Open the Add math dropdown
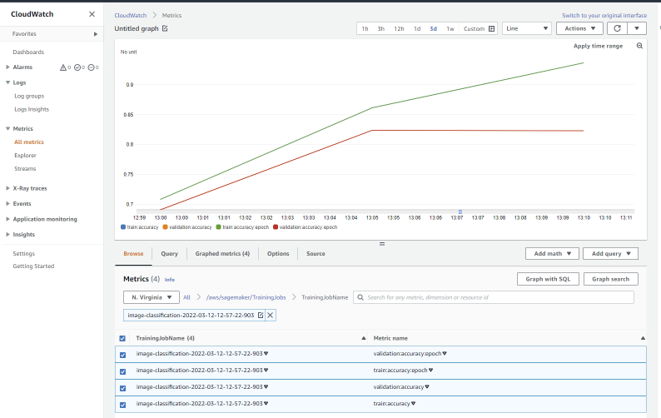The image size is (661, 418). point(552,254)
